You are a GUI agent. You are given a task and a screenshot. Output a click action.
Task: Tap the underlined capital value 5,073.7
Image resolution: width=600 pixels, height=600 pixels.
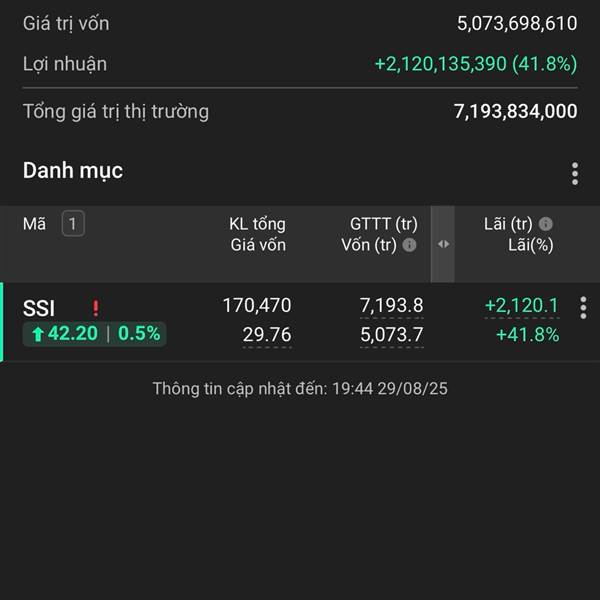click(x=391, y=335)
